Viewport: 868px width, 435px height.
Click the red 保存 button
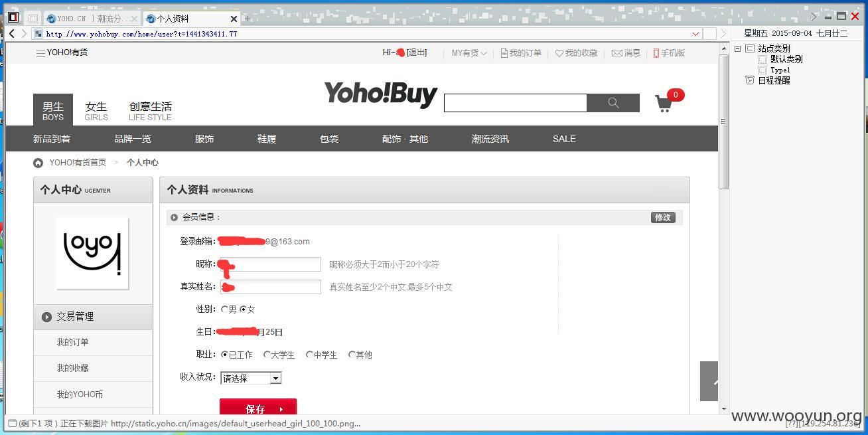pos(258,407)
